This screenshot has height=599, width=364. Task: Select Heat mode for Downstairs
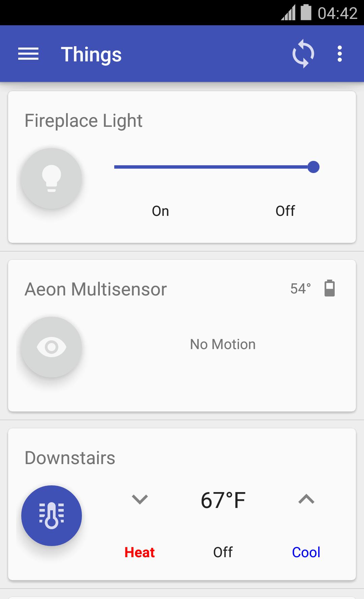(x=140, y=552)
